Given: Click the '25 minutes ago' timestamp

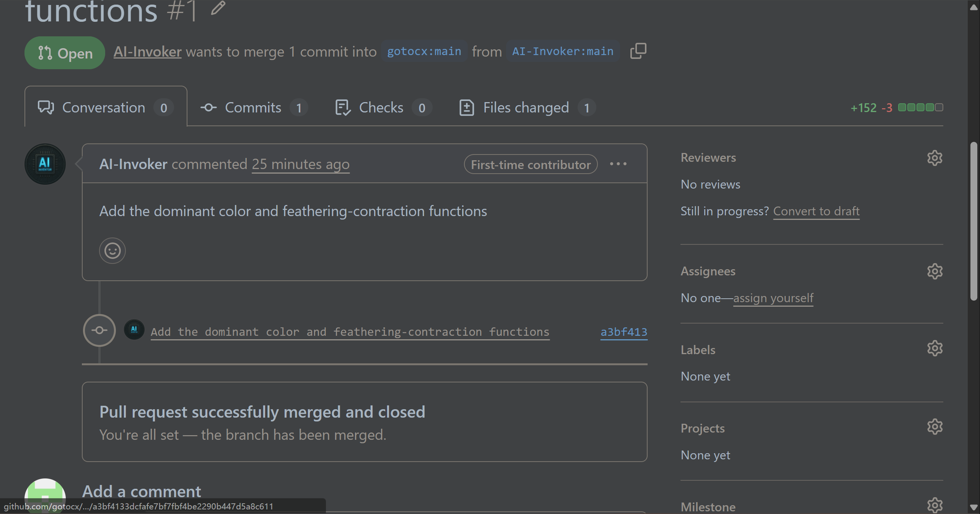Looking at the screenshot, I should tap(301, 164).
